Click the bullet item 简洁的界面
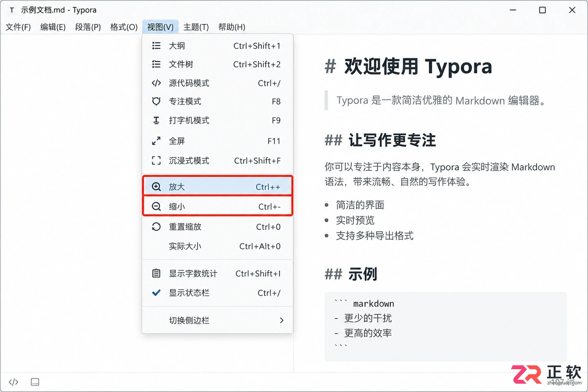 [x=360, y=205]
